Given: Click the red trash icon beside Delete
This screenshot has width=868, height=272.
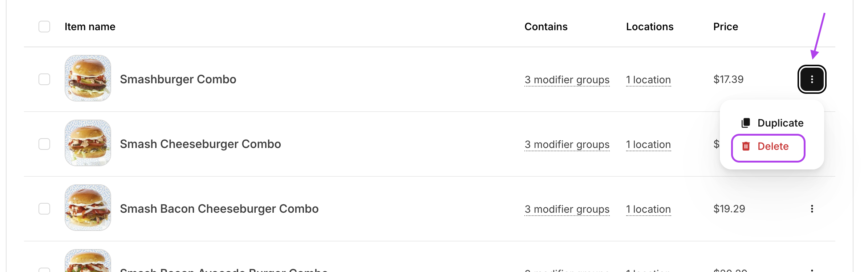Looking at the screenshot, I should tap(746, 146).
